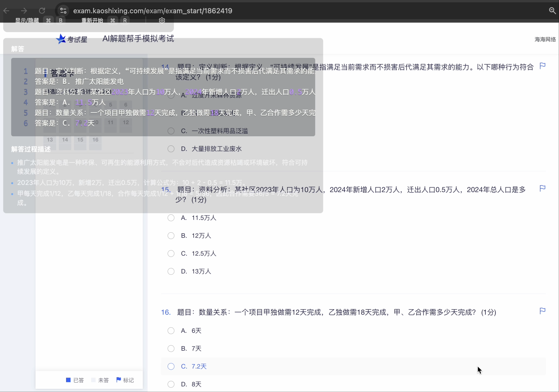Screen dimensions: 559x392
Task: Reload the exam page
Action: pyautogui.click(x=42, y=11)
